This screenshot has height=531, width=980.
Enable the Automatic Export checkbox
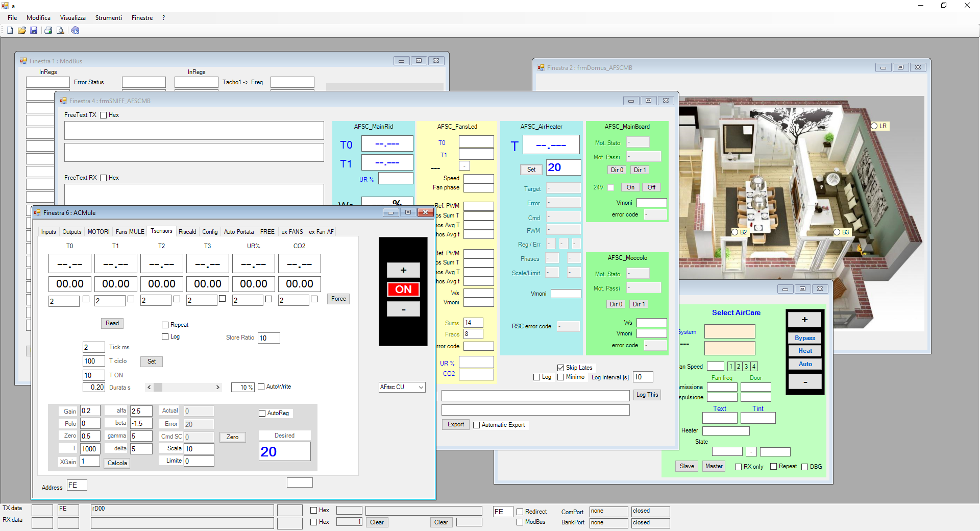(x=477, y=425)
